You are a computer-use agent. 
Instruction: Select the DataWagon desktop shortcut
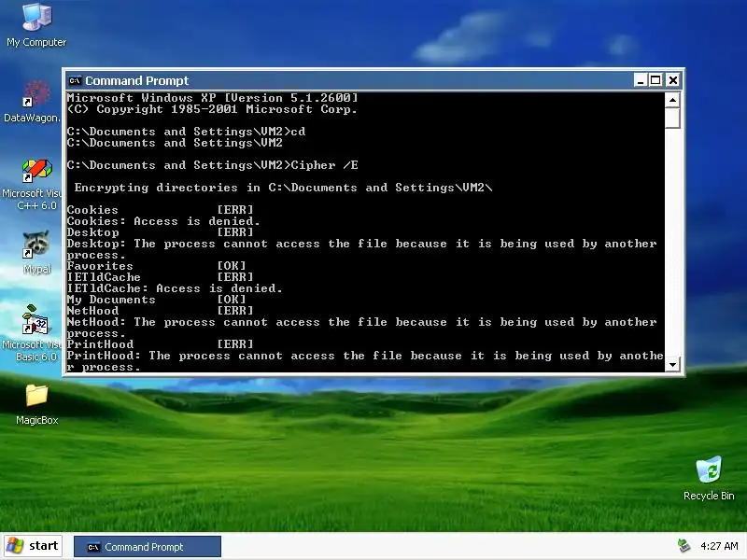pyautogui.click(x=32, y=102)
